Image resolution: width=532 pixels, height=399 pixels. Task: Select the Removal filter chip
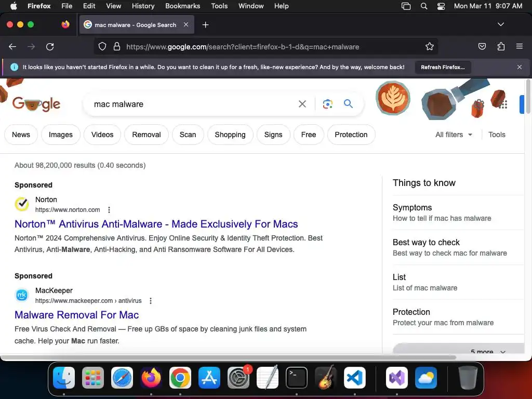(x=146, y=135)
